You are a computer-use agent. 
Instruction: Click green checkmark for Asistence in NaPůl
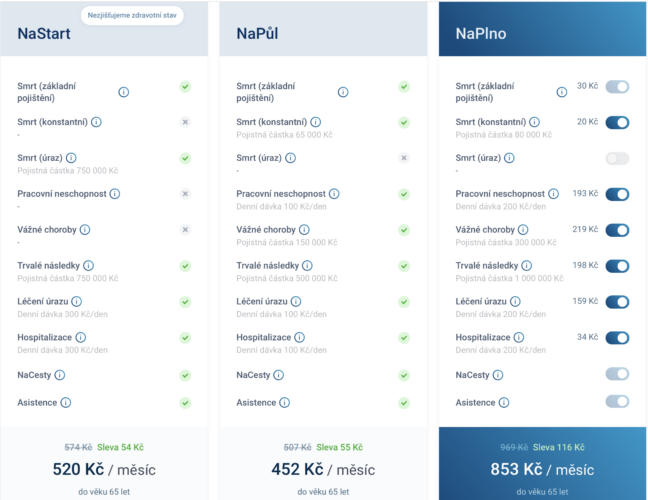tap(404, 403)
